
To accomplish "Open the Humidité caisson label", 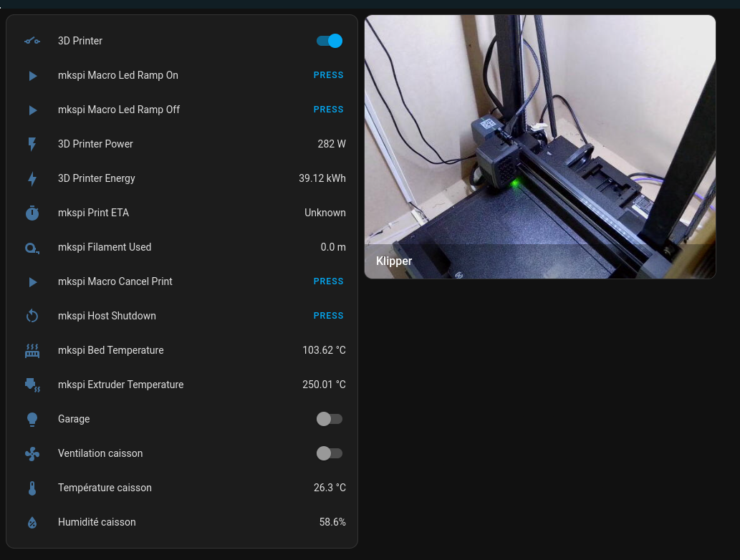I will coord(97,522).
